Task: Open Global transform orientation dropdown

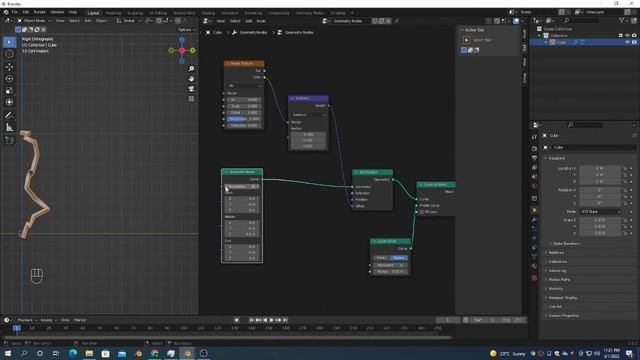Action: pyautogui.click(x=129, y=20)
